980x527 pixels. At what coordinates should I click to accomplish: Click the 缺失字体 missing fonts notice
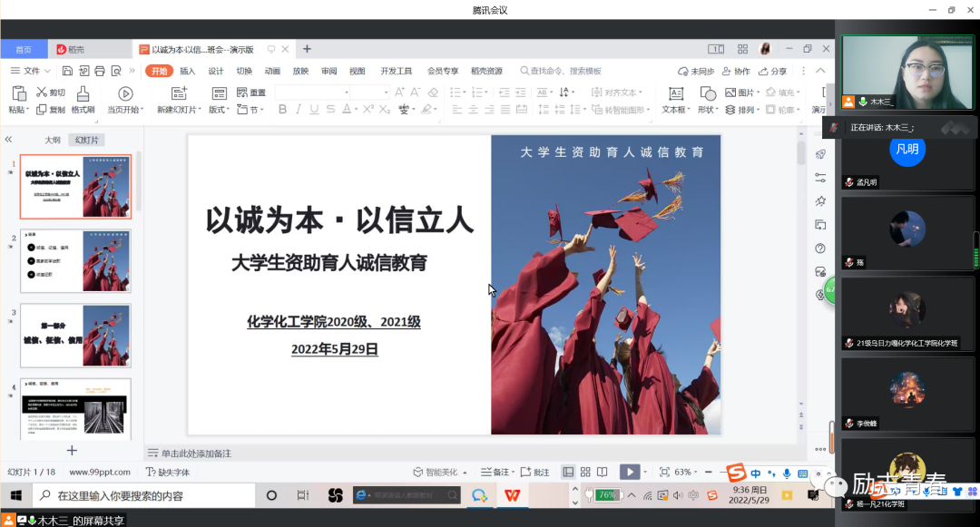coord(168,472)
